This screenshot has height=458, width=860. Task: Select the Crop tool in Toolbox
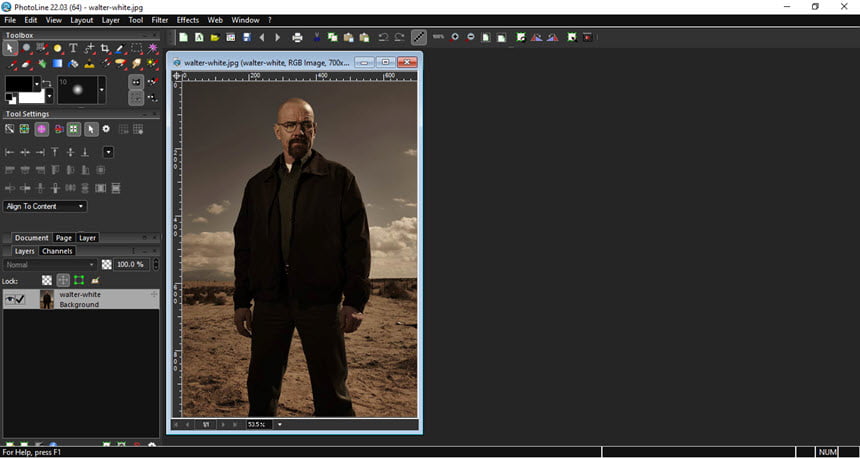pyautogui.click(x=105, y=48)
